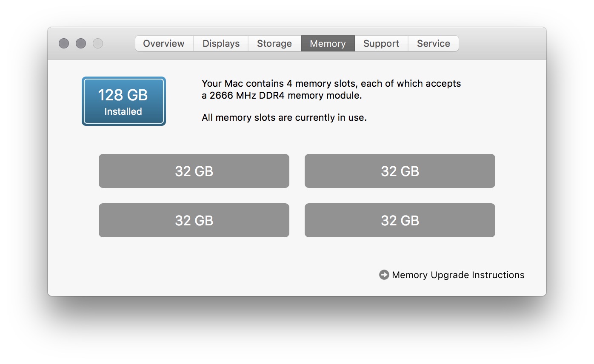Image resolution: width=594 pixels, height=364 pixels.
Task: Click the disabled zoom window button
Action: (x=98, y=43)
